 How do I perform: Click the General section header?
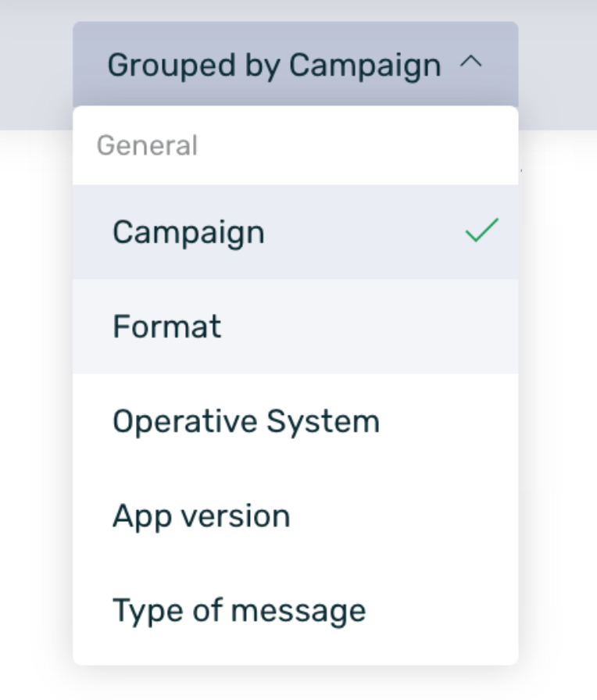147,145
